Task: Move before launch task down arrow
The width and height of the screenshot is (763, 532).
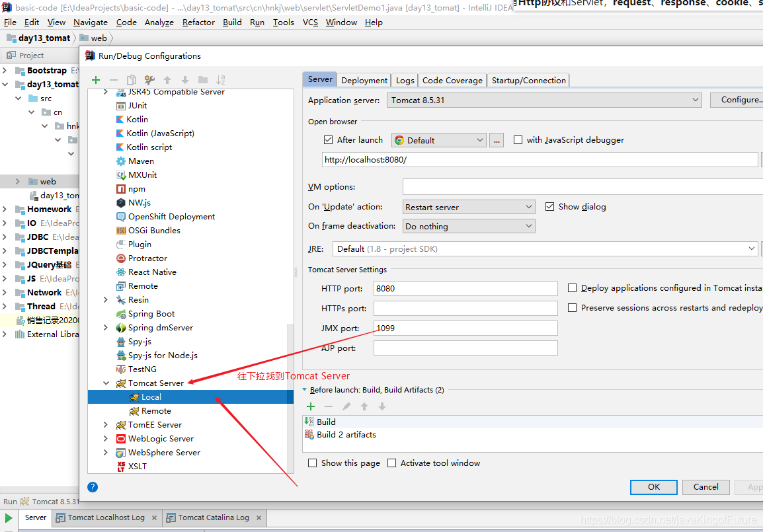Action: (382, 406)
